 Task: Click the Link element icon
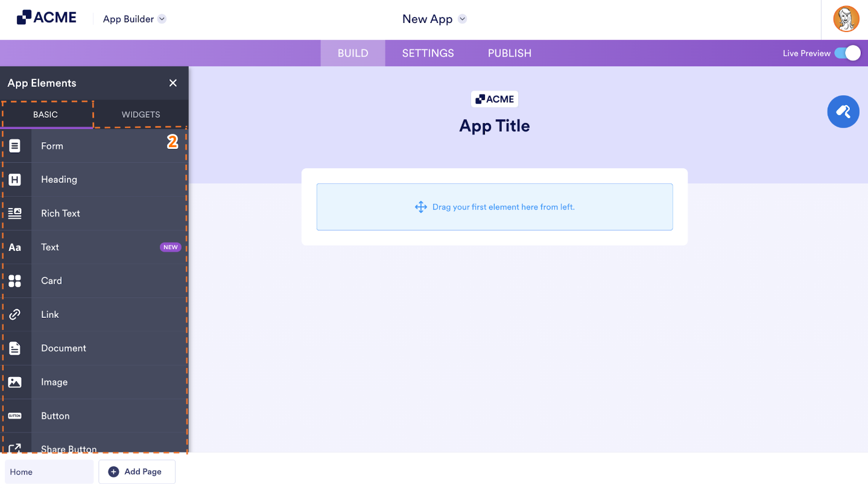tap(16, 314)
